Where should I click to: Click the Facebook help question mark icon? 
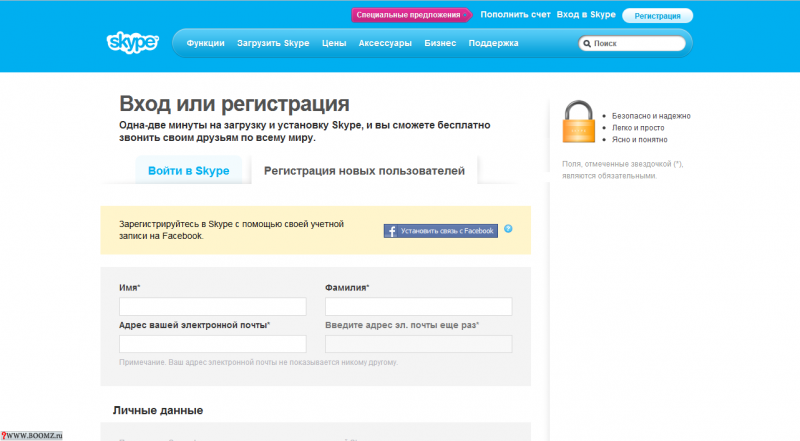coord(508,229)
